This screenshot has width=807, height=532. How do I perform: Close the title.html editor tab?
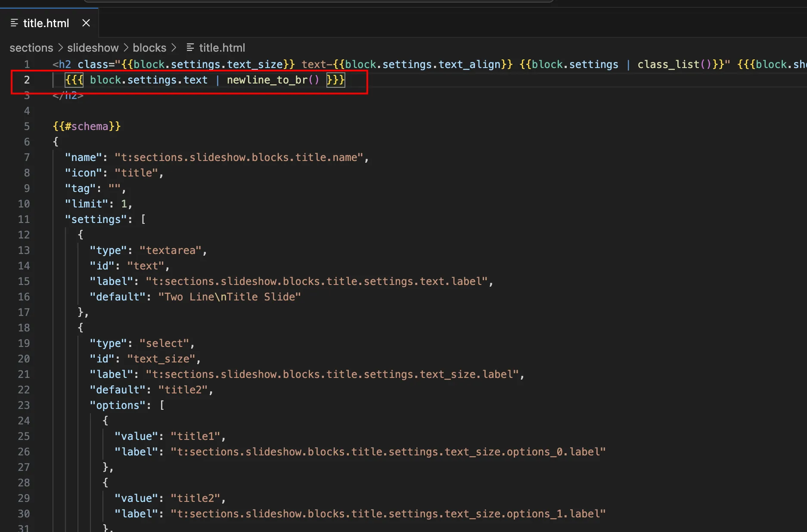coord(86,23)
